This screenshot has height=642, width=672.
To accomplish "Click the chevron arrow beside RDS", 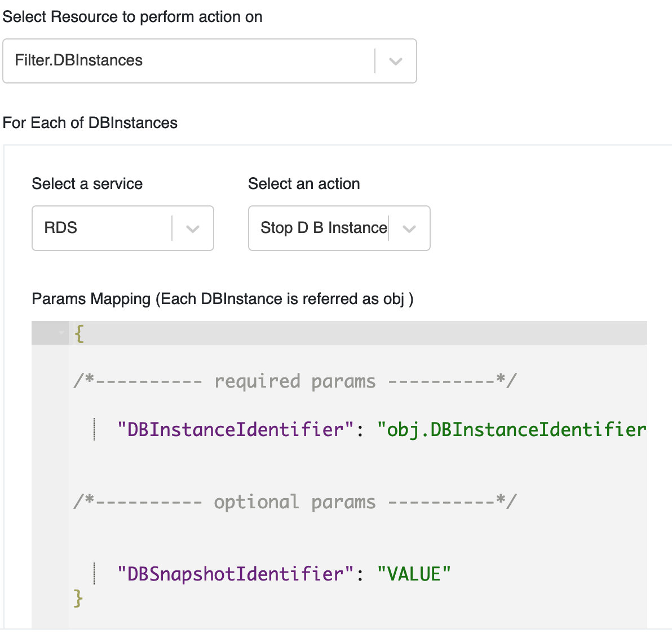I will click(x=193, y=228).
